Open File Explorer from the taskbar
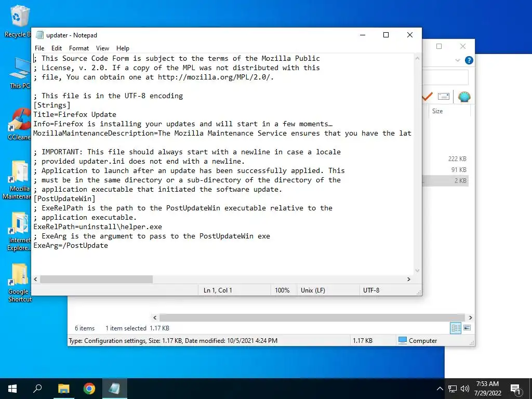Viewport: 532px width, 399px height. (63, 389)
